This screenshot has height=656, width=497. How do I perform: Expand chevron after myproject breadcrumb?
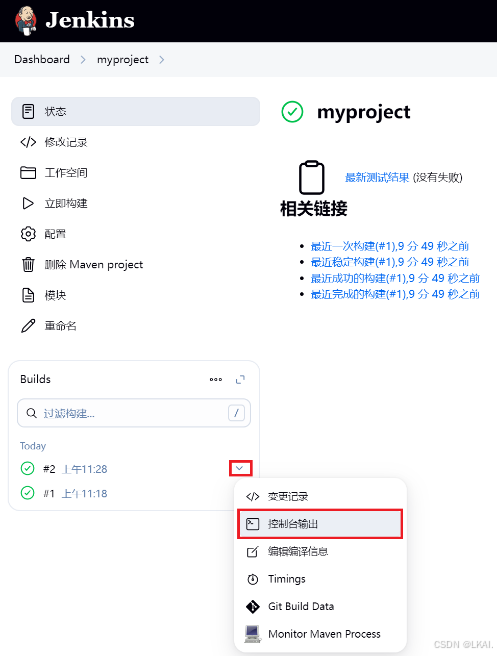161,60
